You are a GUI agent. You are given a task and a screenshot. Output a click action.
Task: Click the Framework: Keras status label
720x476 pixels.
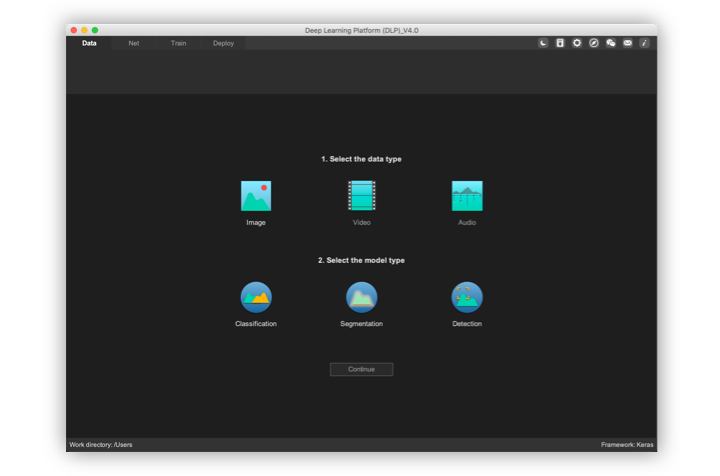point(627,444)
